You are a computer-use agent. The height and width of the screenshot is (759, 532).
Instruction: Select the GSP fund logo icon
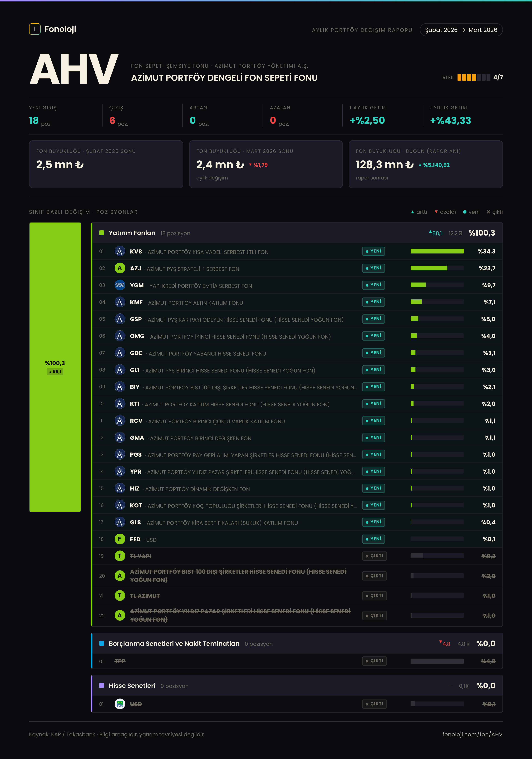click(x=120, y=319)
